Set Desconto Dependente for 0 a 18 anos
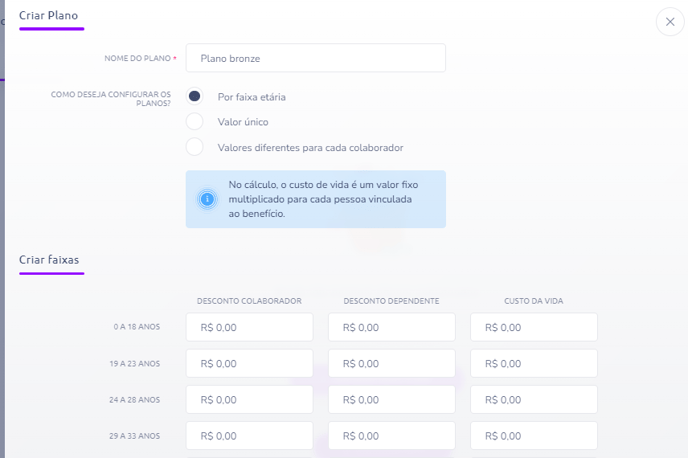This screenshot has width=688, height=458. tap(392, 327)
